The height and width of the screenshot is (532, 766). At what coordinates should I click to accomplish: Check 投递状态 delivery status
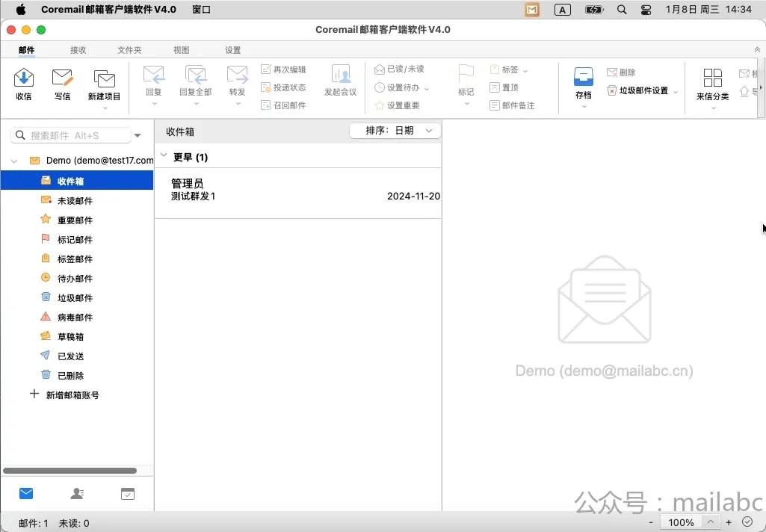pyautogui.click(x=283, y=87)
